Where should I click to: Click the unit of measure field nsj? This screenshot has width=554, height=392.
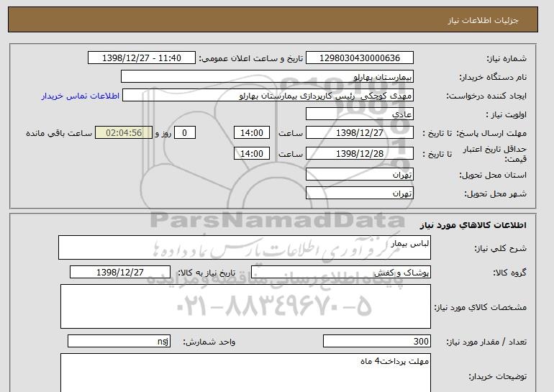pyautogui.click(x=119, y=341)
